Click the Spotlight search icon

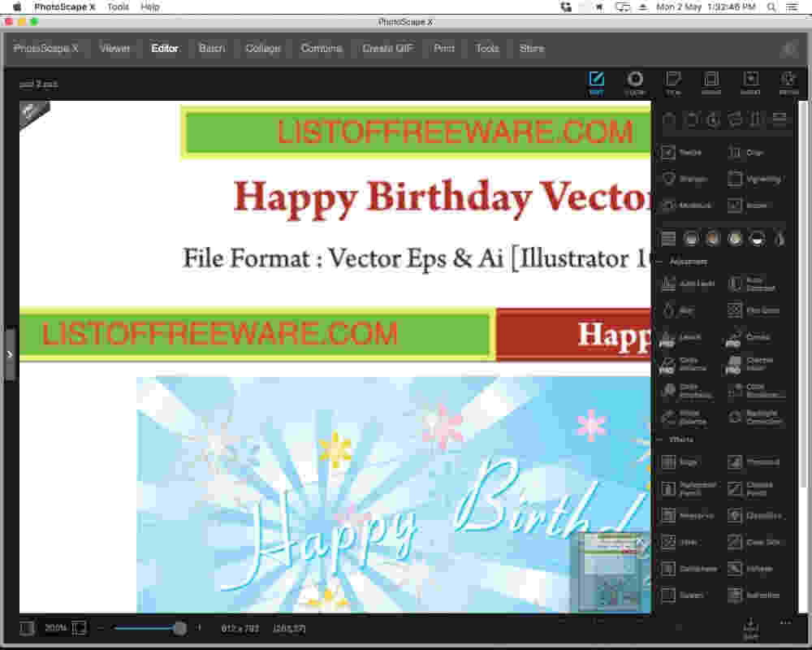(771, 6)
